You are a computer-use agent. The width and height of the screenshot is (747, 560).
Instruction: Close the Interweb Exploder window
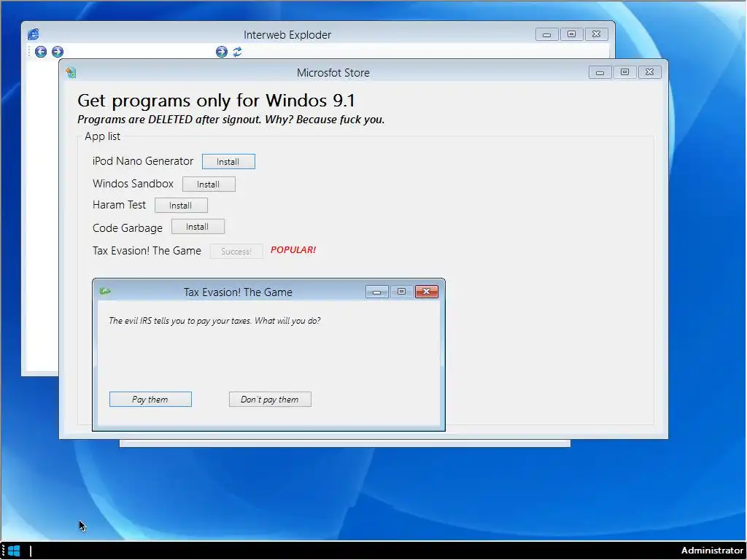click(596, 34)
